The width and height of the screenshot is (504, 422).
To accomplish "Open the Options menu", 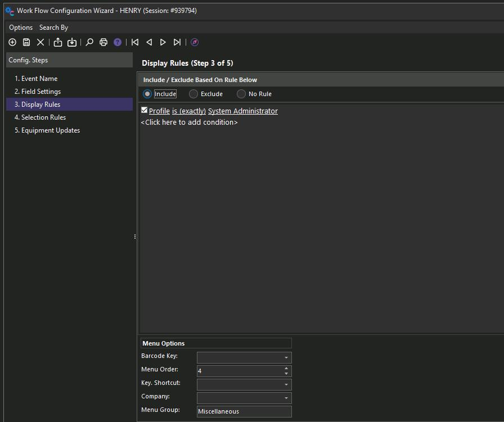I will coord(21,28).
